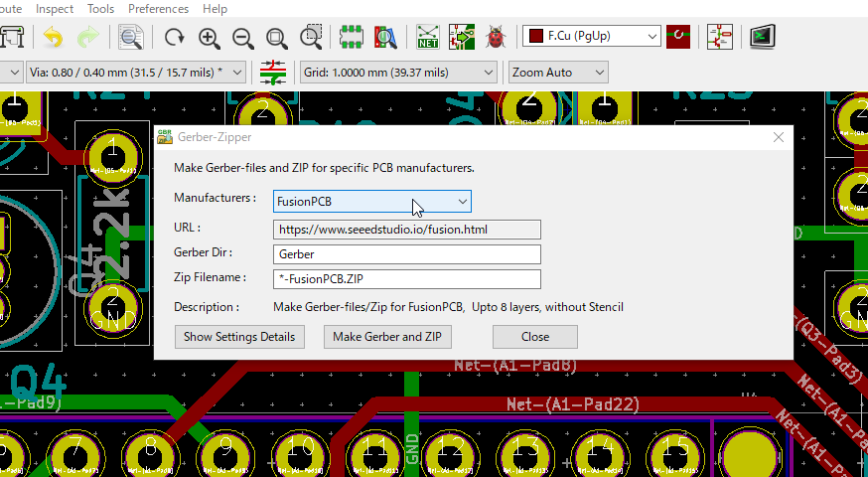
Task: Open the Help menu
Action: [x=215, y=9]
